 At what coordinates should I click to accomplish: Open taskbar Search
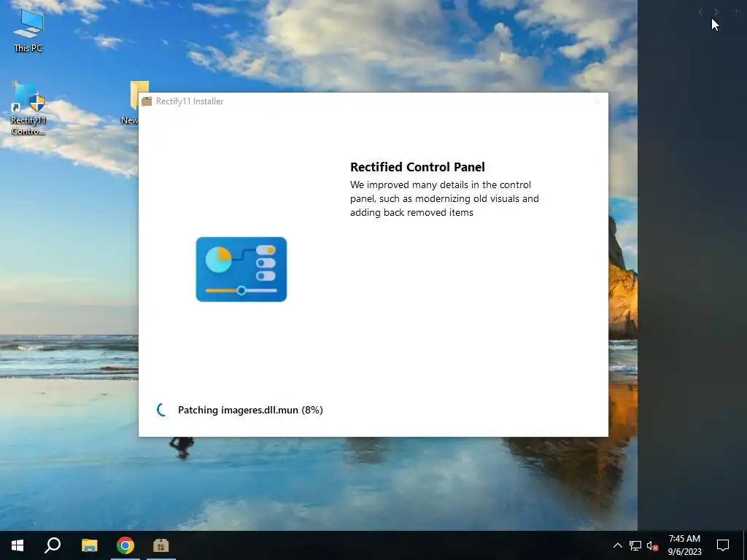coord(53,545)
